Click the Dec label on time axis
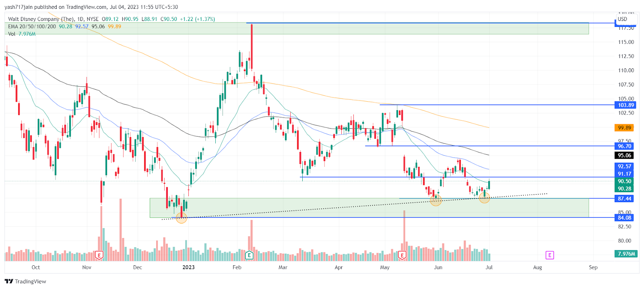Screen dimensions: 644x289 pyautogui.click(x=138, y=267)
